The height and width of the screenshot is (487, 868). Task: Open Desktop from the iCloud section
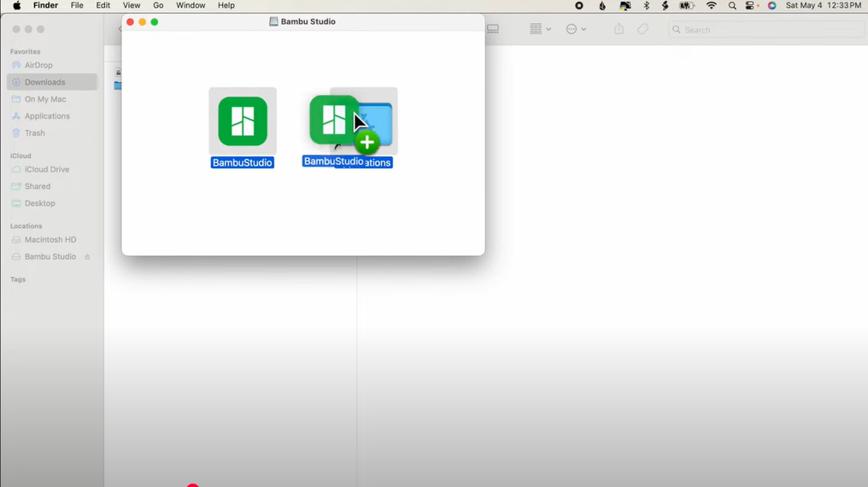[x=40, y=203]
